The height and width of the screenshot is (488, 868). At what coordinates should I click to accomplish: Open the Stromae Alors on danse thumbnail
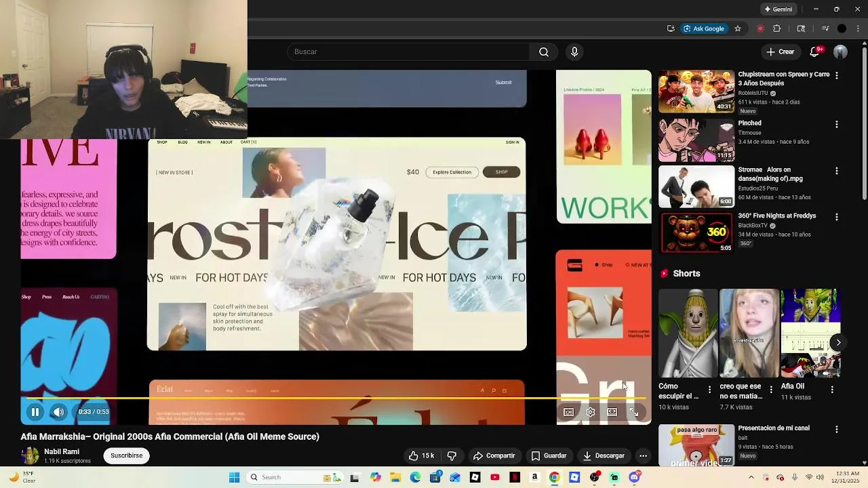696,185
